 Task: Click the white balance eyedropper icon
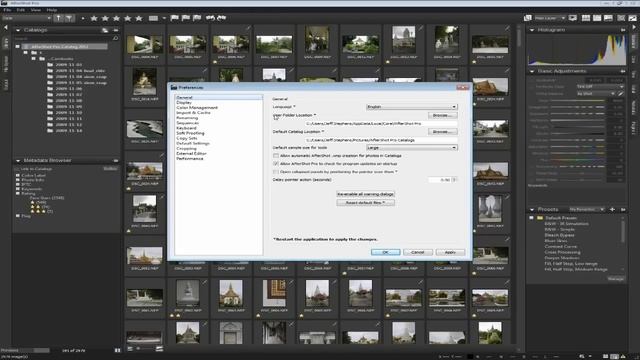click(621, 93)
